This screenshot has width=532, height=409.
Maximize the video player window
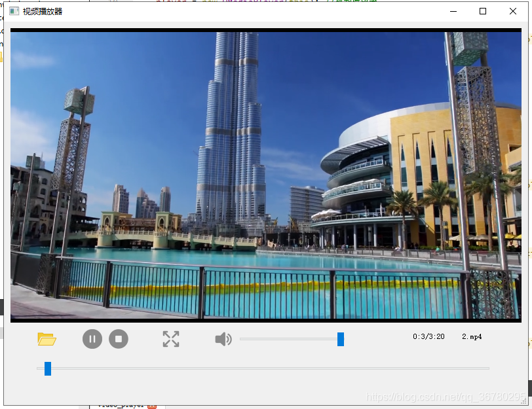coord(483,11)
